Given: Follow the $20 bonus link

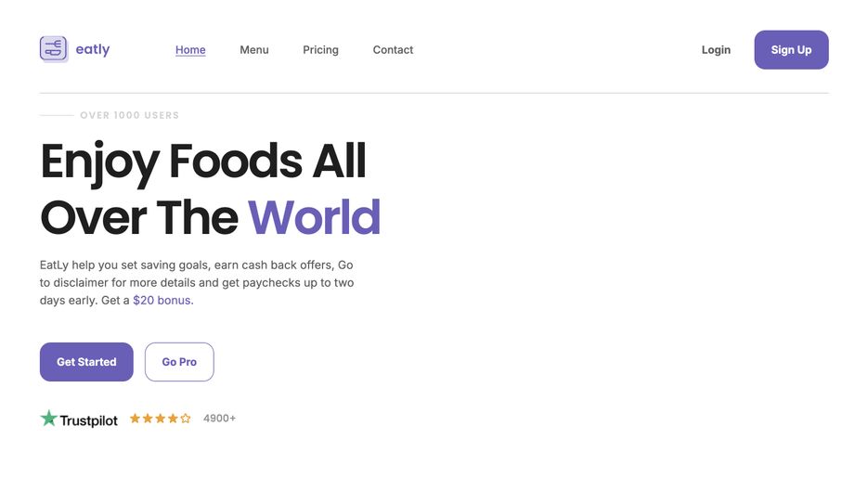Looking at the screenshot, I should [x=162, y=301].
